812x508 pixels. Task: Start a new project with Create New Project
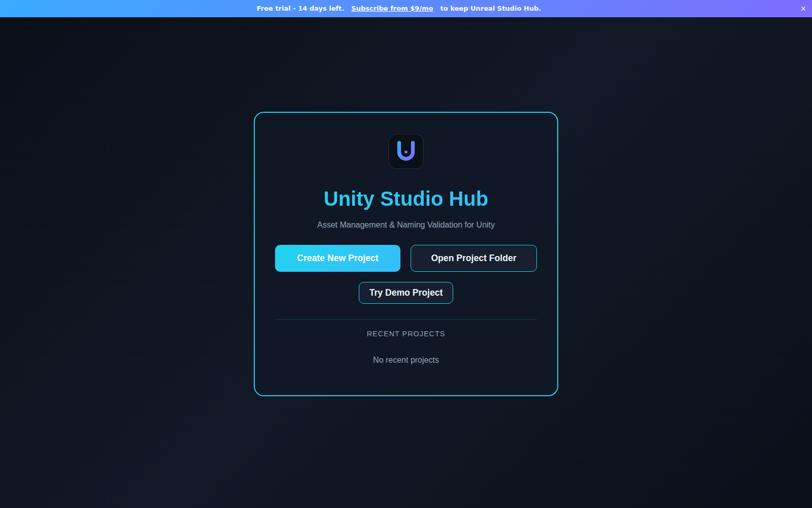[x=337, y=258]
